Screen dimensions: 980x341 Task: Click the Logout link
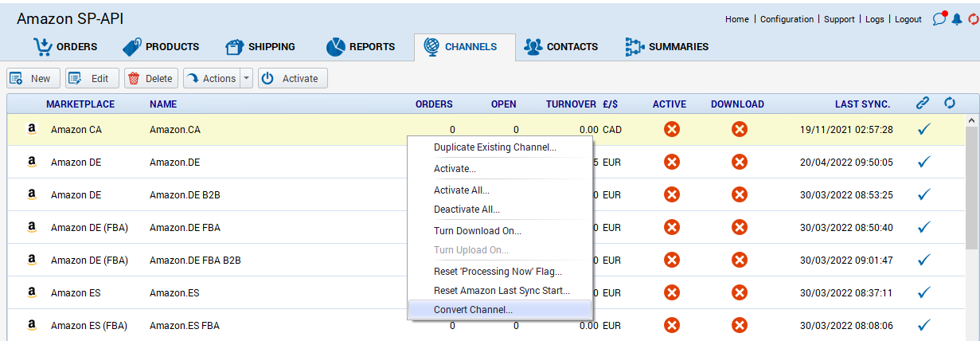[908, 19]
